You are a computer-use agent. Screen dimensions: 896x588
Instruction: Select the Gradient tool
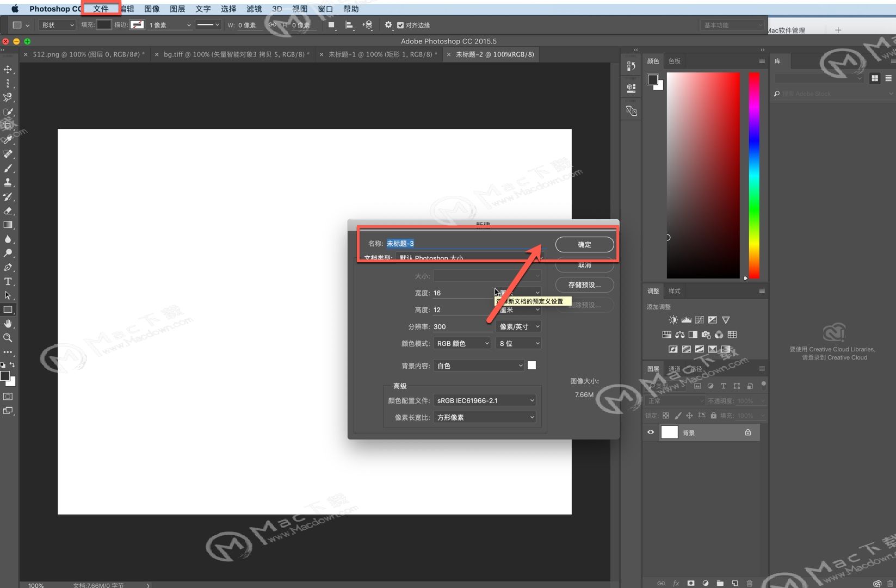pos(8,225)
